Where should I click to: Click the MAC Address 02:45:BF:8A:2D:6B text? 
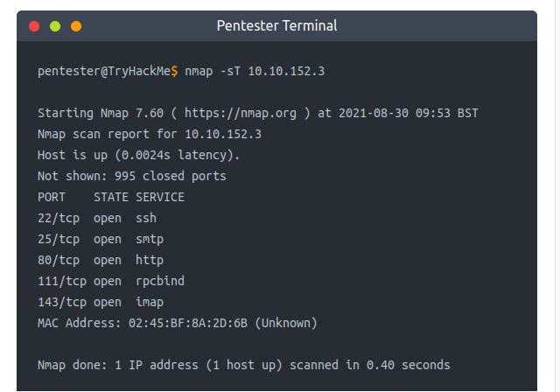coord(178,324)
